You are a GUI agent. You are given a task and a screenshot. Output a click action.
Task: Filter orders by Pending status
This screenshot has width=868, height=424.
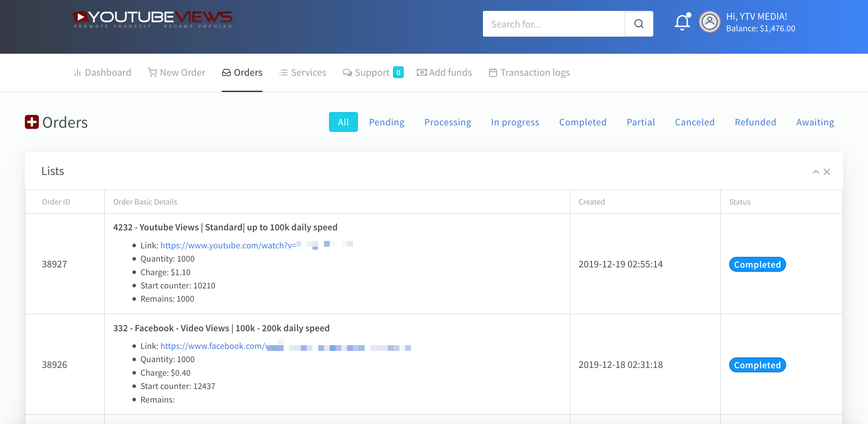pos(386,122)
